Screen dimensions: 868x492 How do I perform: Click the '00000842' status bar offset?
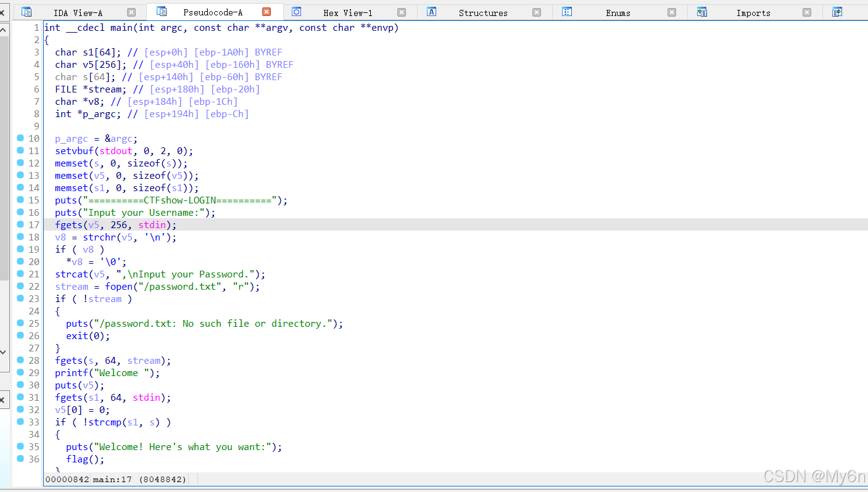pyautogui.click(x=67, y=479)
